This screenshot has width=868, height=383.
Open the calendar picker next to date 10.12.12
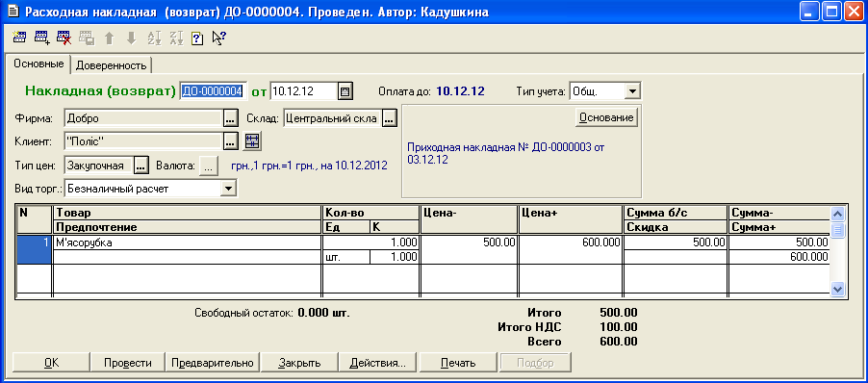point(345,91)
